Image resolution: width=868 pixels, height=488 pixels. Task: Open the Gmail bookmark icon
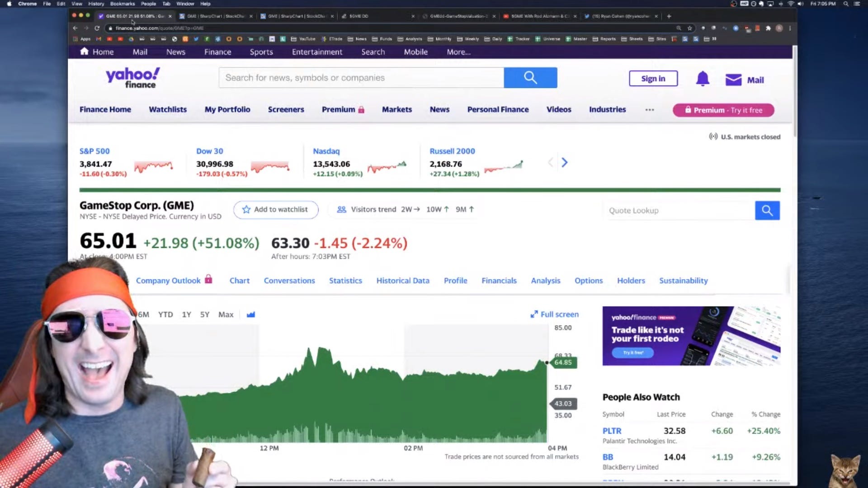99,39
